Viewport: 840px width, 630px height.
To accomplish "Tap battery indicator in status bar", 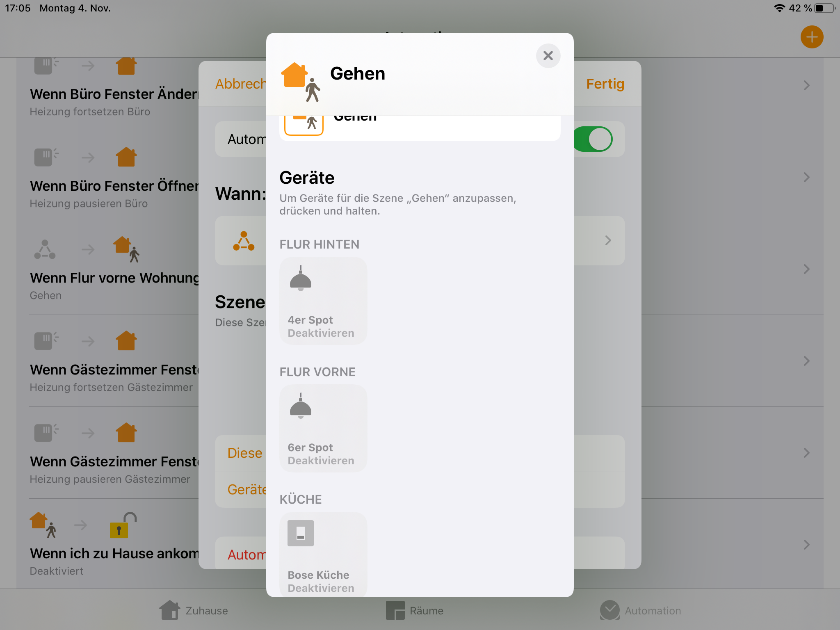I will [825, 8].
